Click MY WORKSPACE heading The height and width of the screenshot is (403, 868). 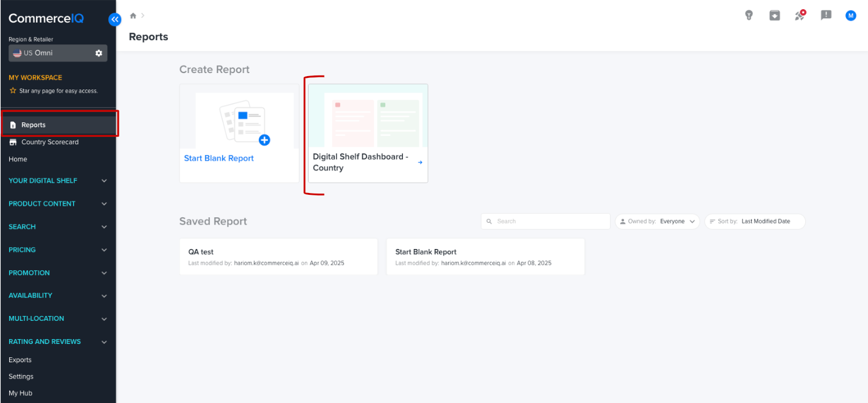(x=35, y=78)
